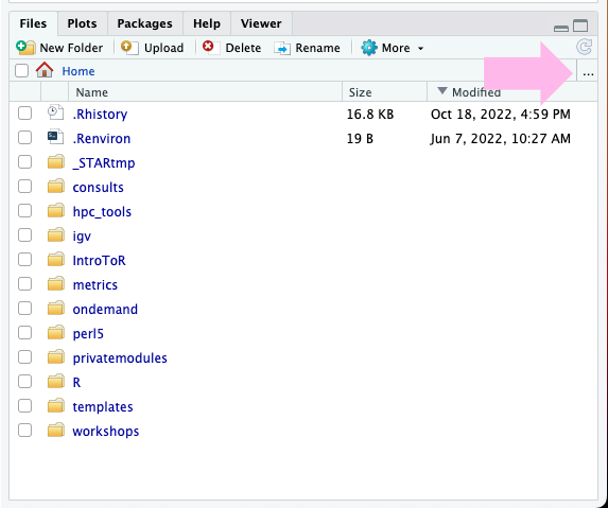Open the Plots tab
This screenshot has height=516, width=612.
pyautogui.click(x=82, y=23)
